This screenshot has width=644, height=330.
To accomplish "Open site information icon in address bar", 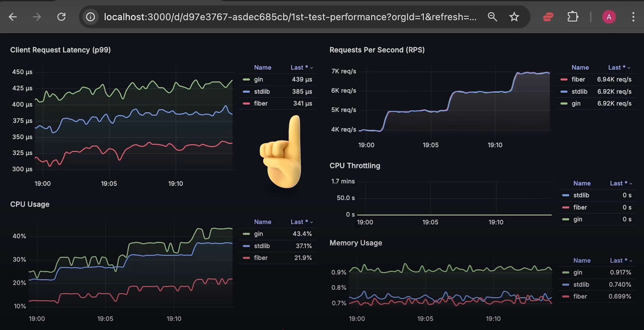I will pos(90,17).
